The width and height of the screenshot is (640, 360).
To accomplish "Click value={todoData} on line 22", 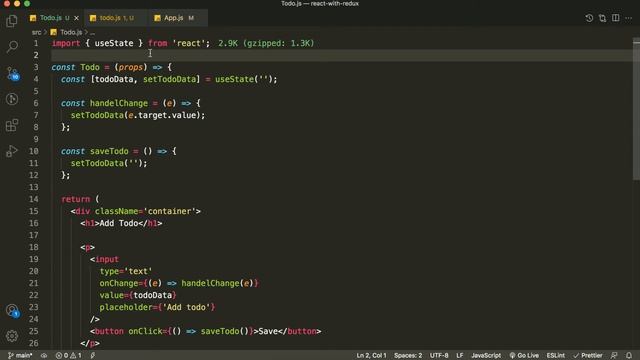I will [138, 295].
